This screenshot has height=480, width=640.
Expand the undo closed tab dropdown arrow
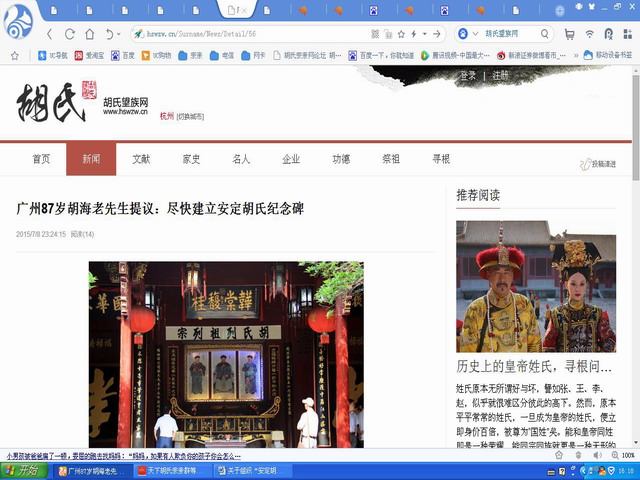pyautogui.click(x=119, y=34)
